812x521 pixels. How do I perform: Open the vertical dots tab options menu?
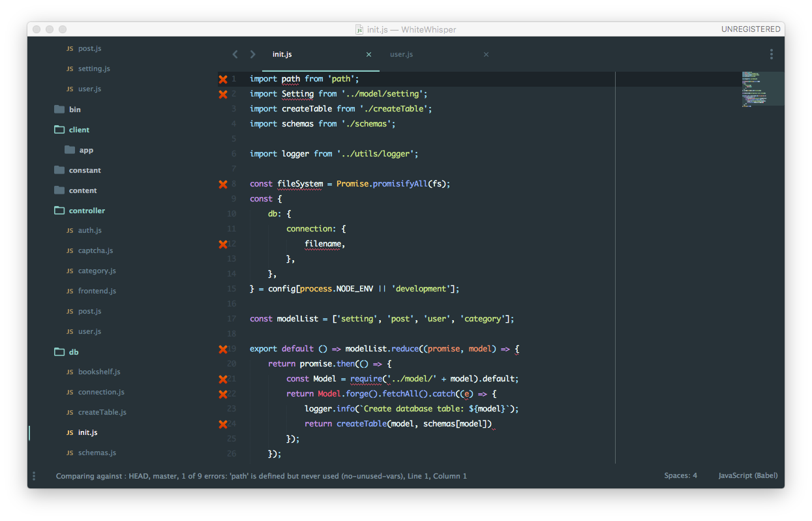tap(771, 55)
